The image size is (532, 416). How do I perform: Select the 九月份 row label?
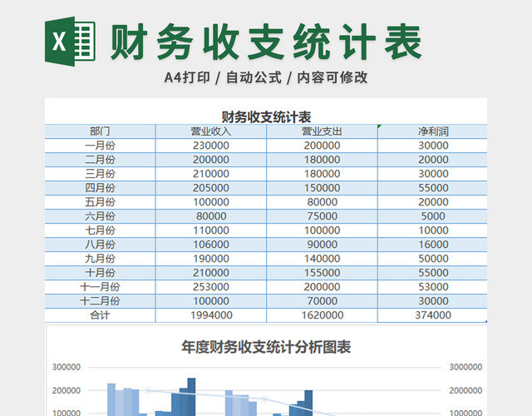point(100,259)
